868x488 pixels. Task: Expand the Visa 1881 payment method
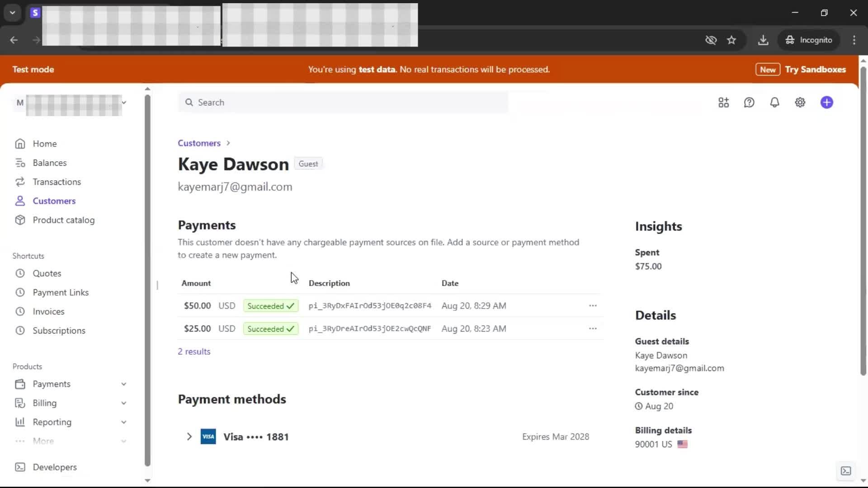pyautogui.click(x=189, y=436)
